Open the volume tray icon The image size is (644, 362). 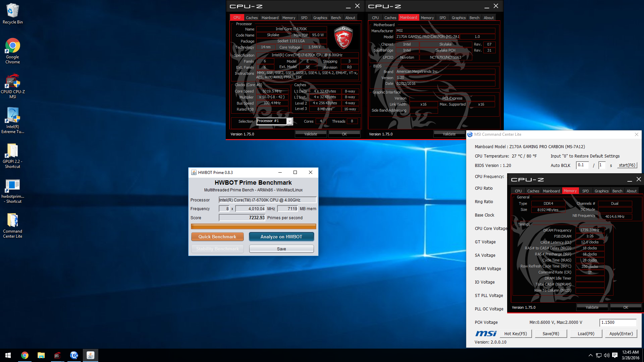[x=606, y=355]
